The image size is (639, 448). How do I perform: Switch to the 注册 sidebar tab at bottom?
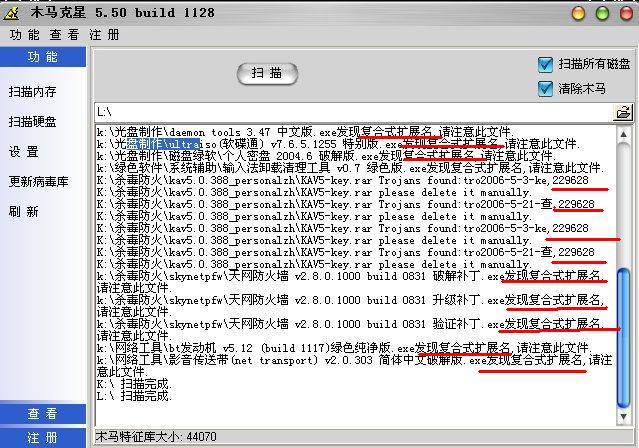[x=43, y=438]
